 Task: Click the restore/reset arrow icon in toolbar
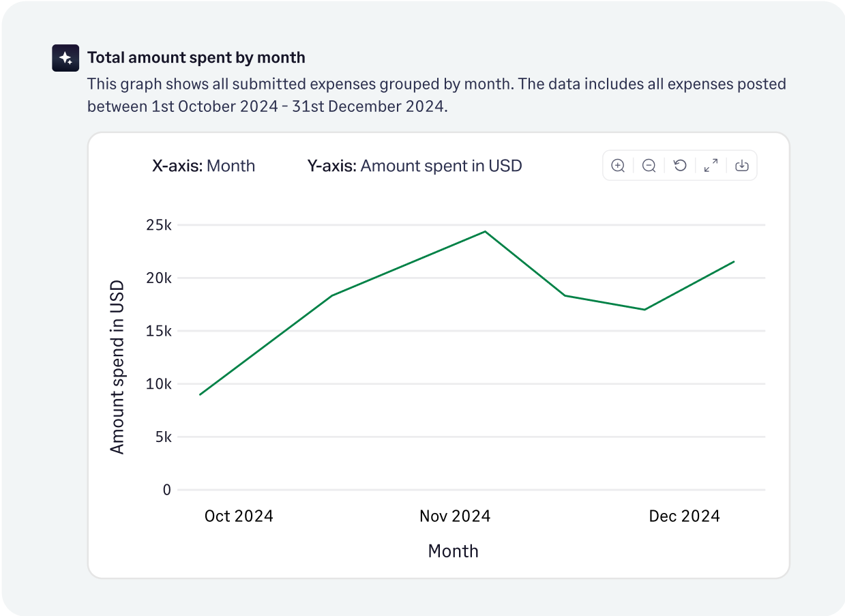(679, 165)
